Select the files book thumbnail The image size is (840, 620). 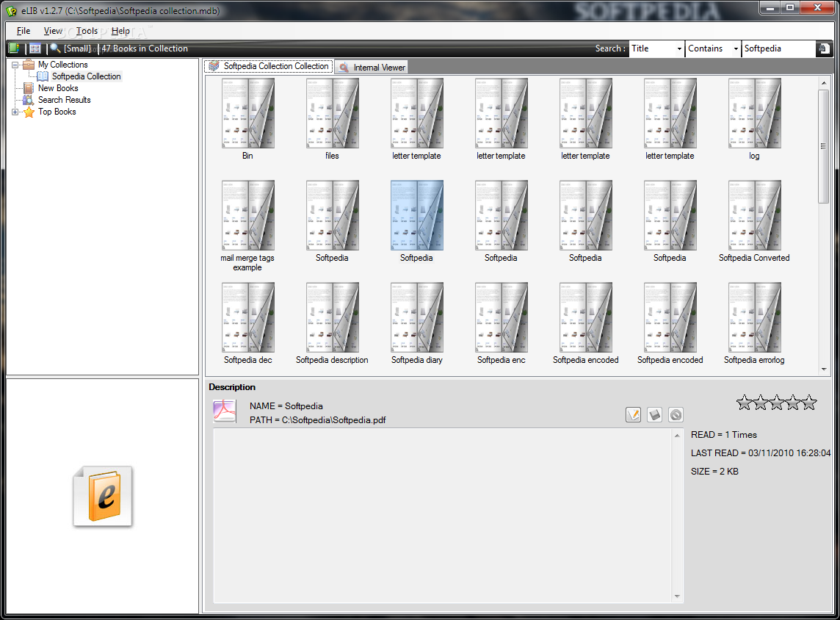[x=332, y=120]
